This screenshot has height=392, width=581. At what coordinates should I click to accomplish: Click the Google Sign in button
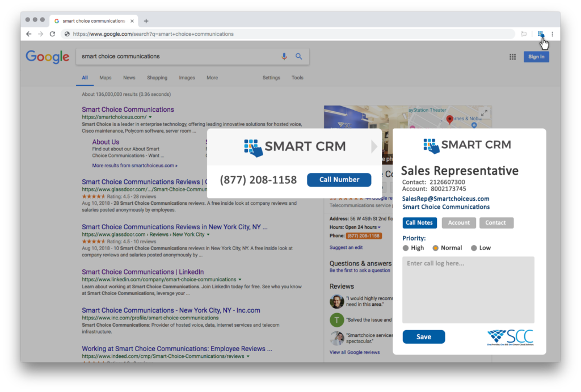click(536, 57)
